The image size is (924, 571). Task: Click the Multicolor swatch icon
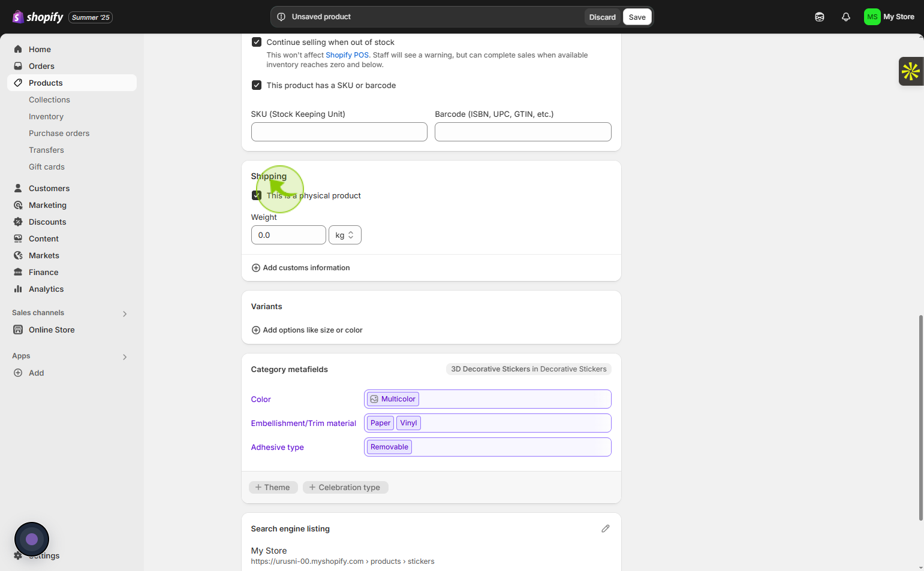374,399
